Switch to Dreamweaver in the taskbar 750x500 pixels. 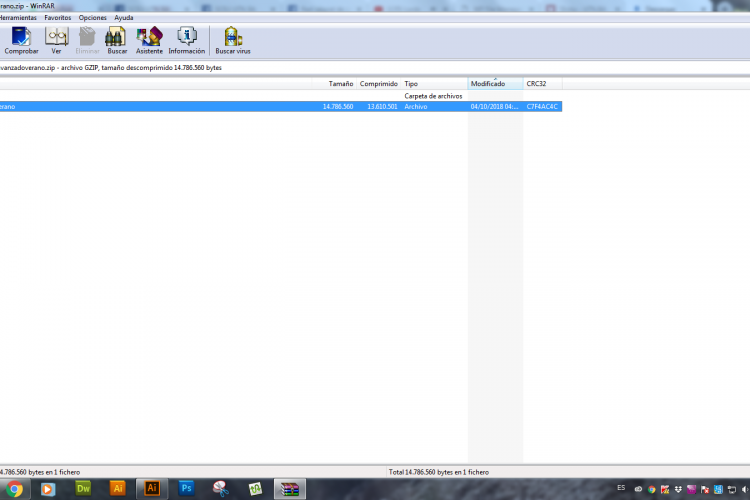point(84,488)
